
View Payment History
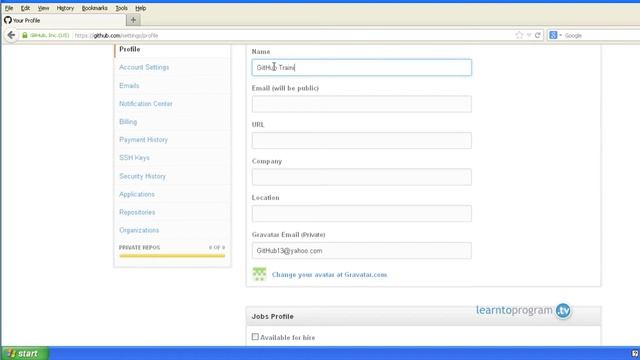(143, 140)
